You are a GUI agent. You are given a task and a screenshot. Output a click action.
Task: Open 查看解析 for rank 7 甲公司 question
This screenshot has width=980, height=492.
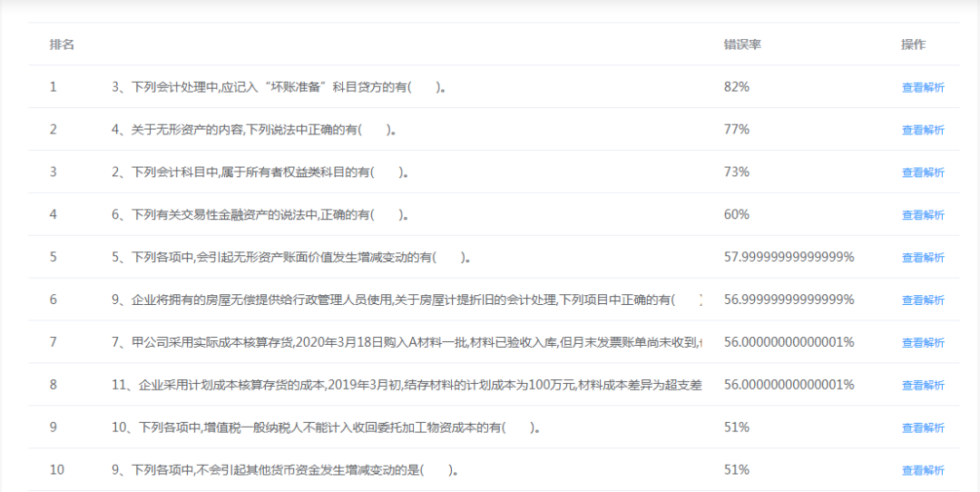click(923, 342)
